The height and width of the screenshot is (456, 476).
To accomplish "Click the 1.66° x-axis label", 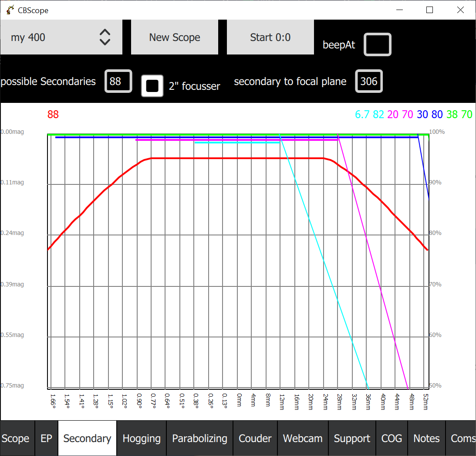I will click(53, 401).
